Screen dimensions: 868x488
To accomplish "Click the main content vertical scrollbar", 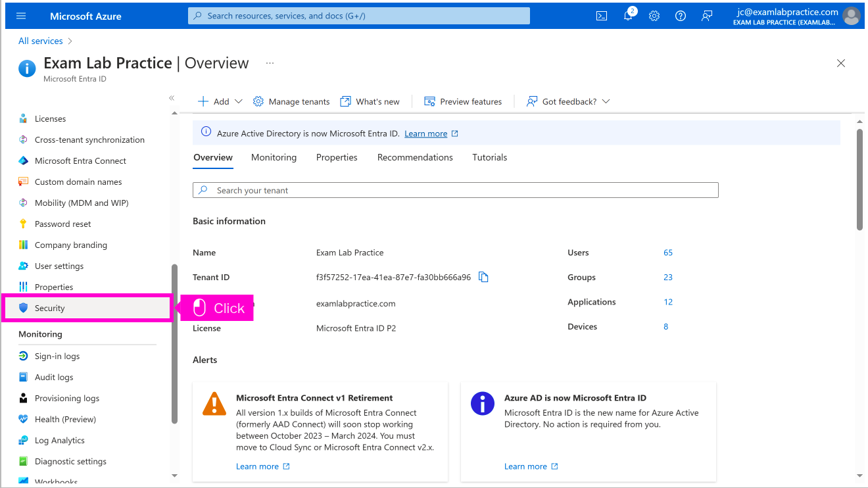I will click(x=859, y=179).
